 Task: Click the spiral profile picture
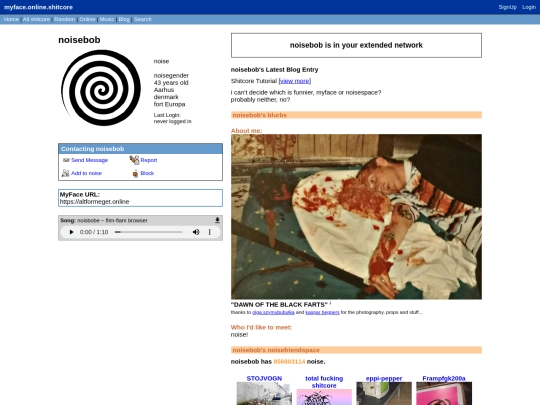[x=101, y=88]
